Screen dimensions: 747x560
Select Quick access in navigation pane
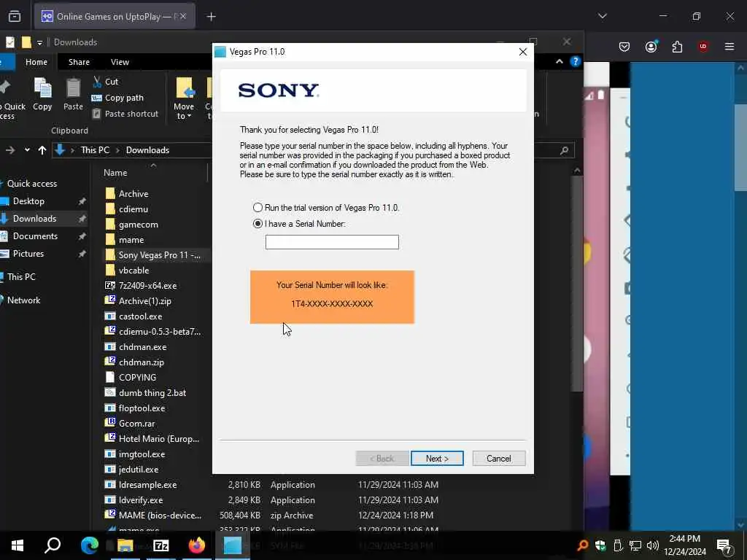coord(32,183)
